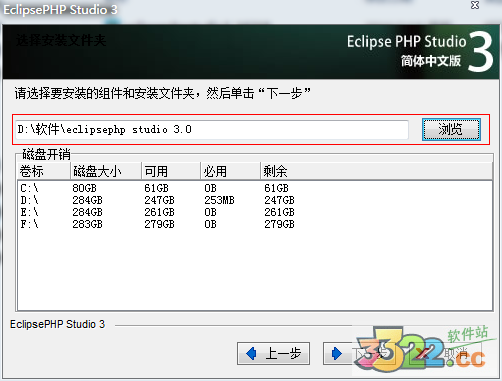Click the blue left arrow on 上一步

click(251, 353)
